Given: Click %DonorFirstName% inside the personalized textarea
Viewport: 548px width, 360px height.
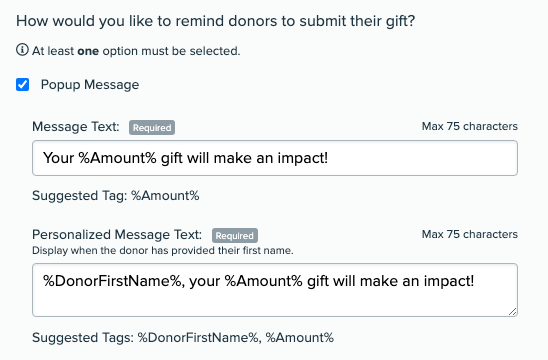Looking at the screenshot, I should 114,281.
